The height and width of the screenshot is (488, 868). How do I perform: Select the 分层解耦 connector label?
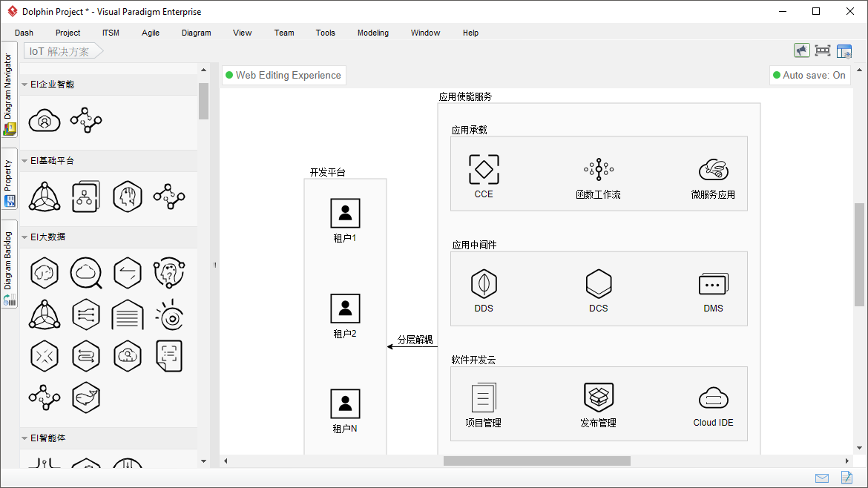point(415,340)
